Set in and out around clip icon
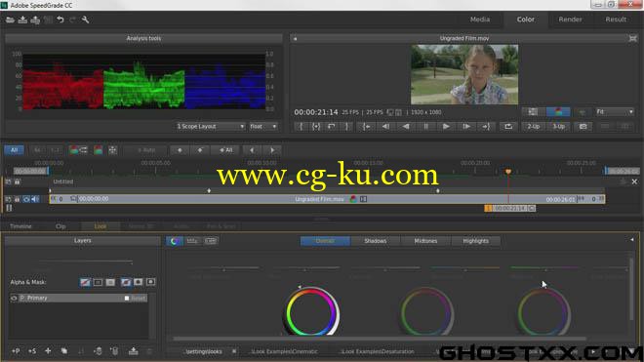The height and width of the screenshot is (362, 644). (x=316, y=127)
